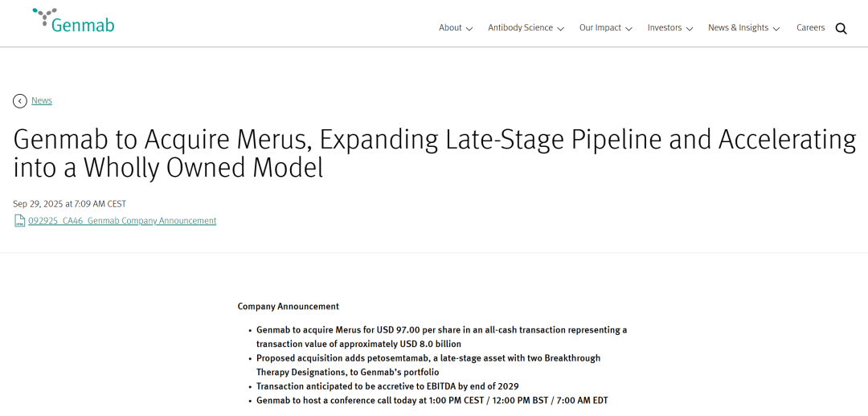Expand the Antibody Science chevron

560,29
